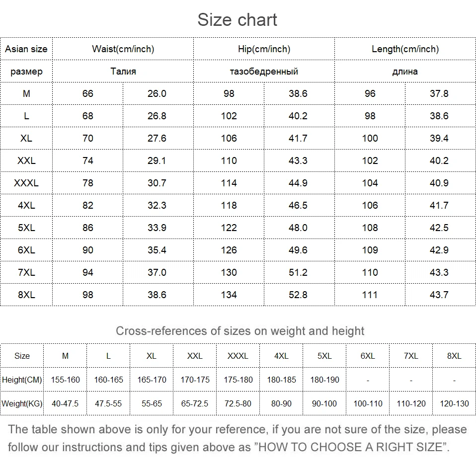Click the "Талия" subheader cell
The width and height of the screenshot is (476, 476).
(123, 71)
